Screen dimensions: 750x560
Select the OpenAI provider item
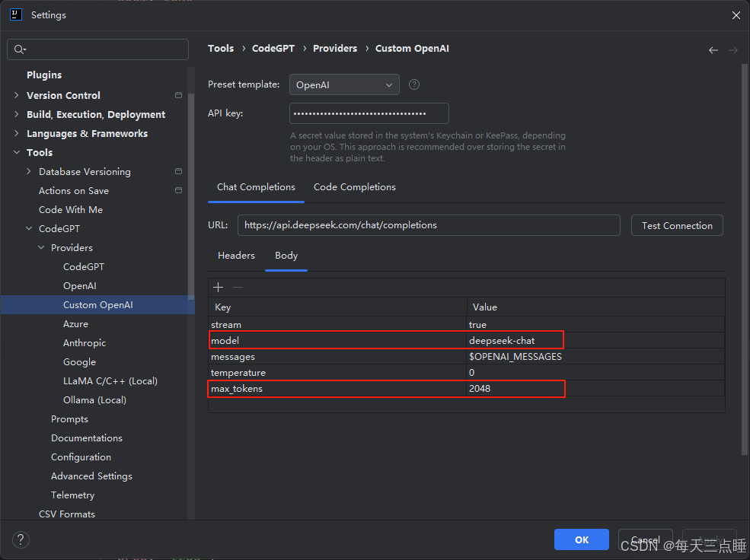tap(80, 286)
